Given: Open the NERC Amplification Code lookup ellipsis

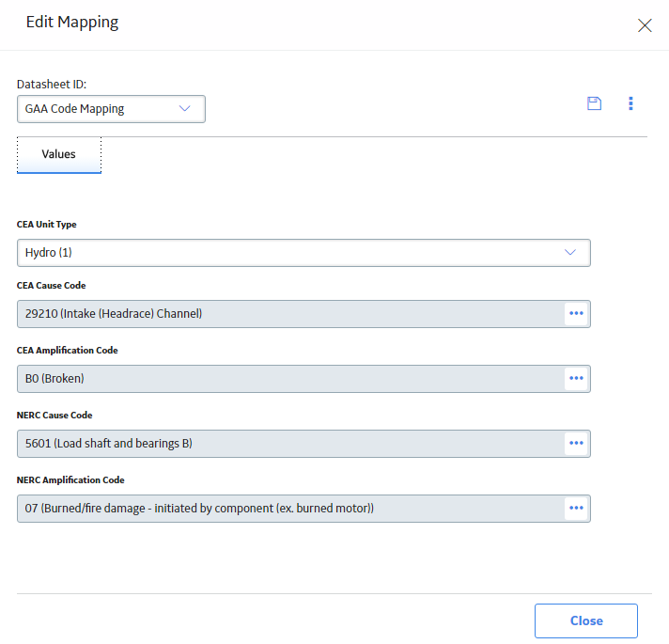Looking at the screenshot, I should 576,509.
